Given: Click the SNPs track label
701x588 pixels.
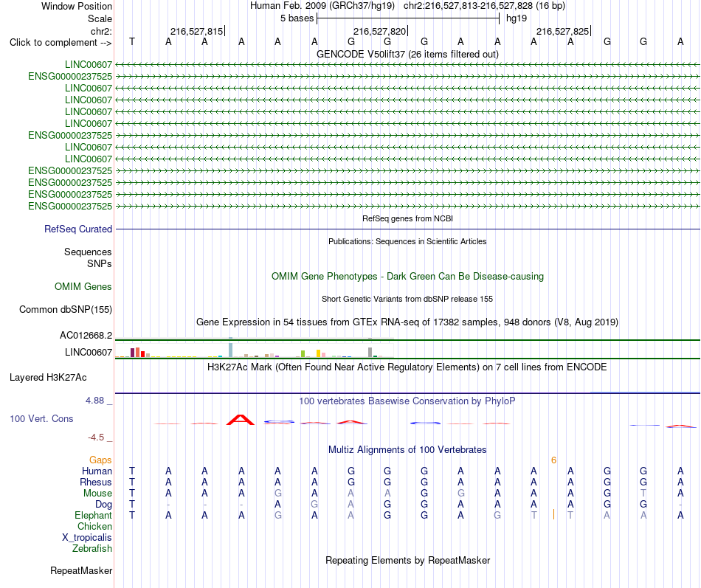Looking at the screenshot, I should click(x=100, y=264).
